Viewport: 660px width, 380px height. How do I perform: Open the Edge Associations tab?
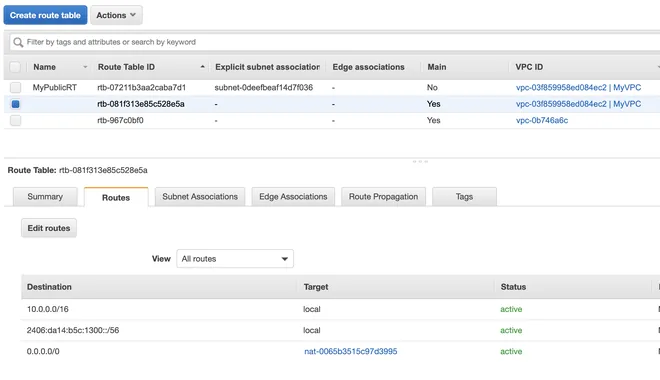(x=293, y=197)
